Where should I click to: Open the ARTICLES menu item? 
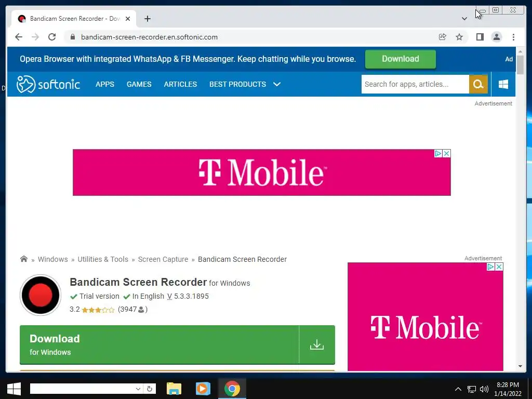pyautogui.click(x=180, y=84)
